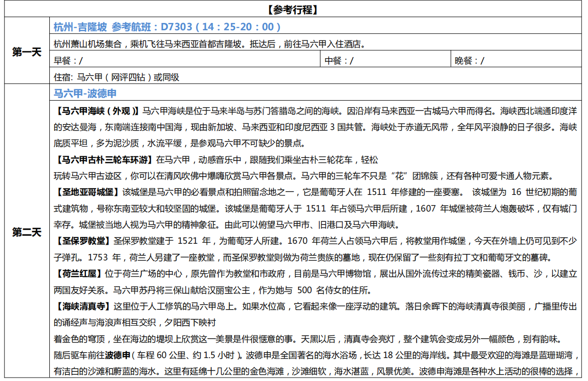Click the 【圣保罗教堂】 bold title
Image resolution: width=588 pixels, height=381 pixels.
tap(83, 241)
